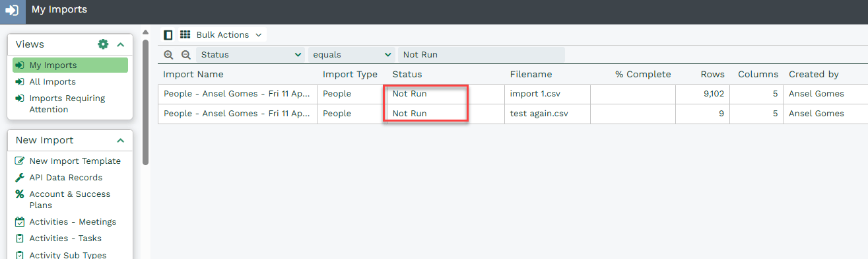Collapse the New Import panel

point(120,140)
